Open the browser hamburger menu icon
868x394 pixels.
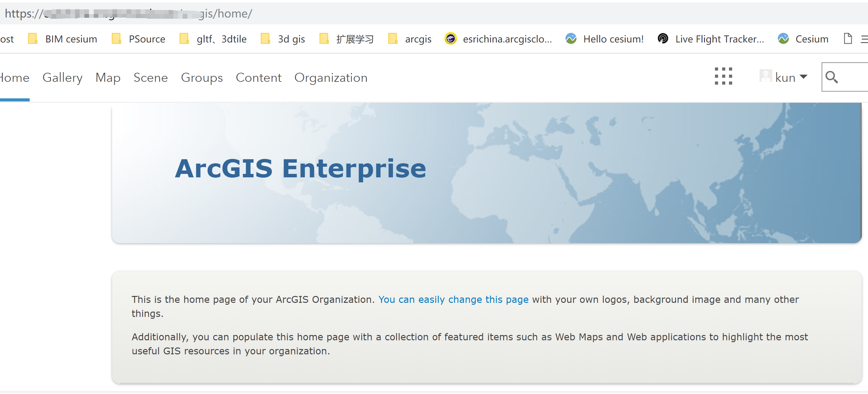(x=865, y=39)
